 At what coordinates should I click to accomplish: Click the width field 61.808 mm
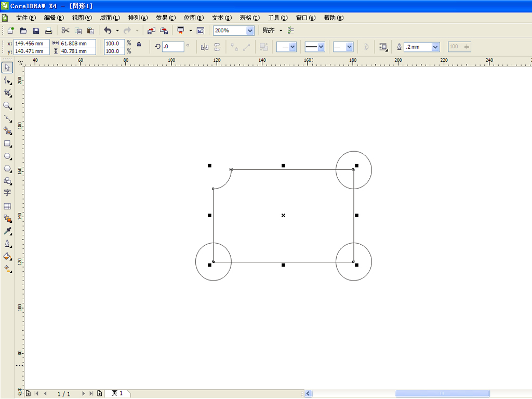pyautogui.click(x=78, y=44)
